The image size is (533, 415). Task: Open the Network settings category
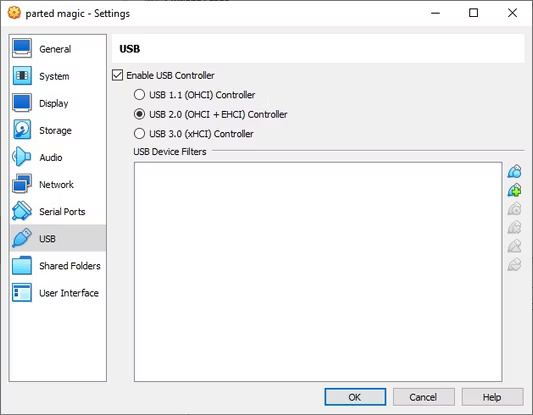58,184
